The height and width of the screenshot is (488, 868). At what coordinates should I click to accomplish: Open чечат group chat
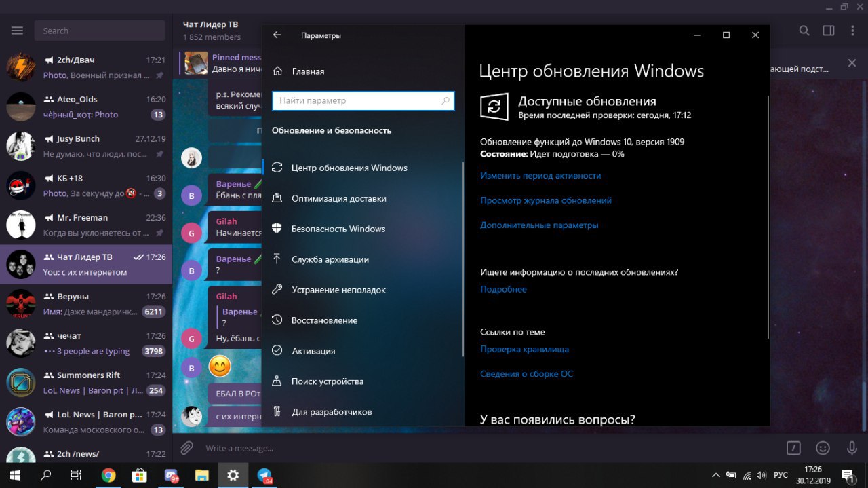pos(86,343)
